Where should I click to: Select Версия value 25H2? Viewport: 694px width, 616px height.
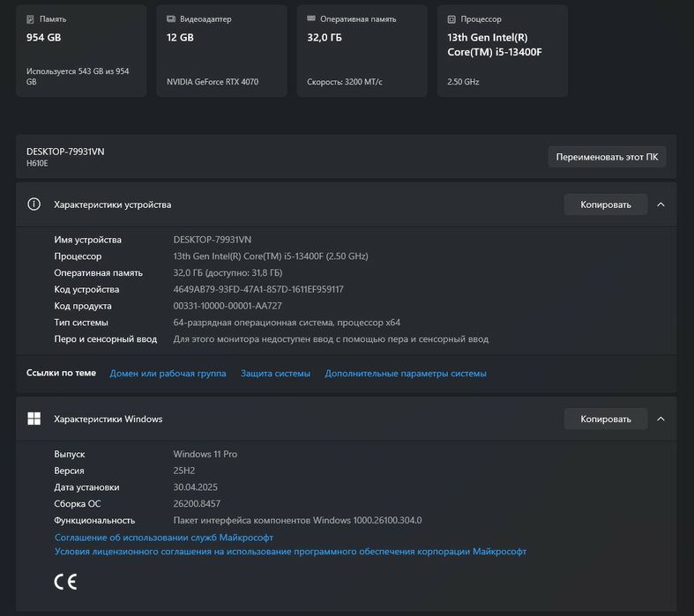183,471
